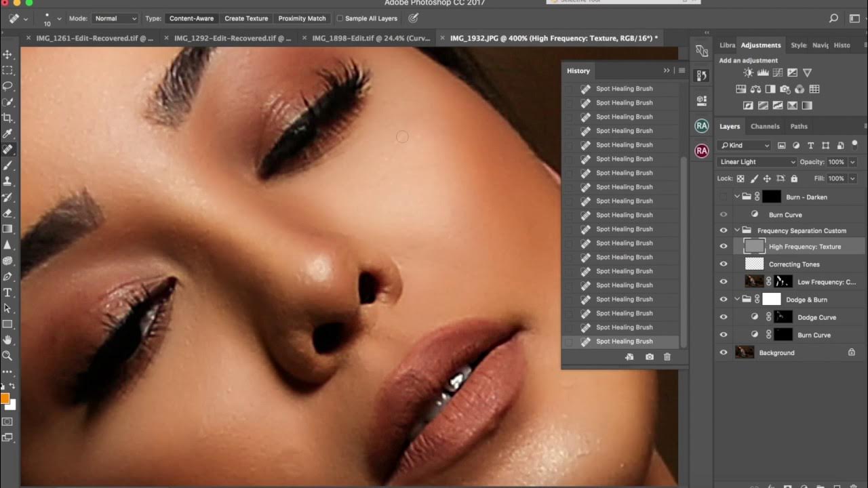Create new snapshot via camera icon
Screen dimensions: 868x488
[x=649, y=357]
